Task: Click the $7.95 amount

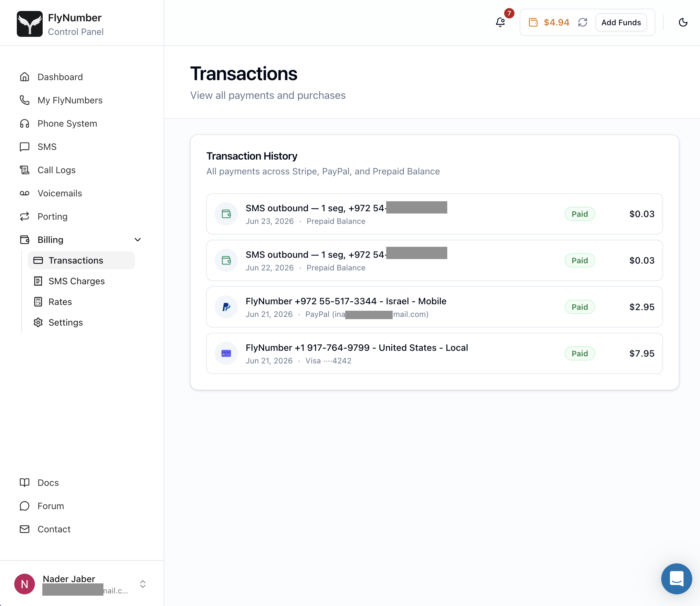Action: pos(642,353)
